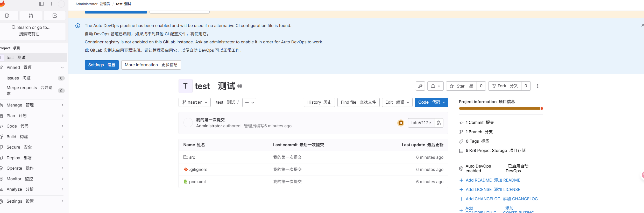Open the master branch selector
The width and height of the screenshot is (644, 213).
[x=195, y=102]
